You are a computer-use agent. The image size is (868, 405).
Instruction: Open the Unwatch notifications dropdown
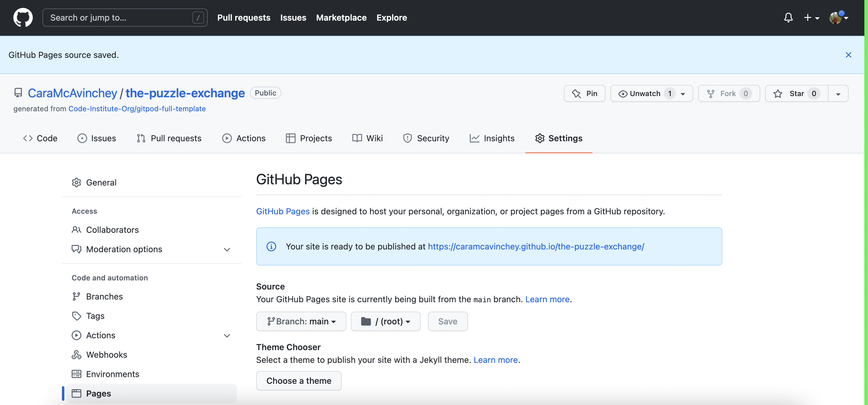click(x=651, y=93)
